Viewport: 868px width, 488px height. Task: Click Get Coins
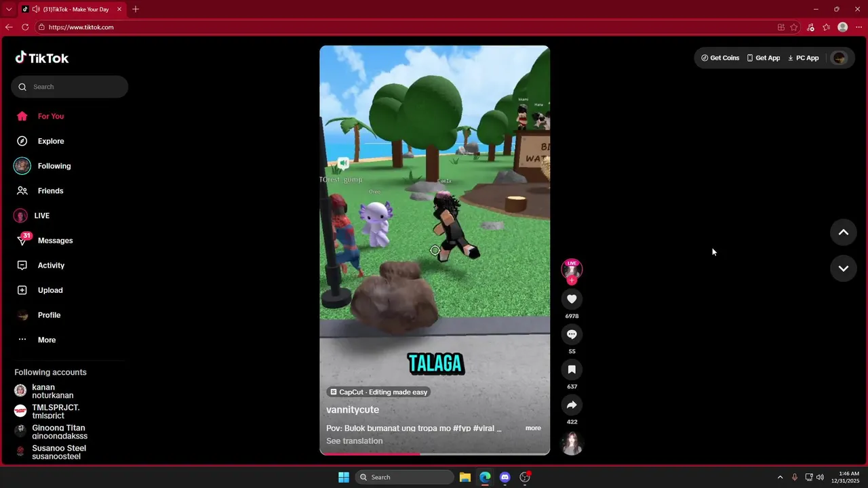[720, 58]
